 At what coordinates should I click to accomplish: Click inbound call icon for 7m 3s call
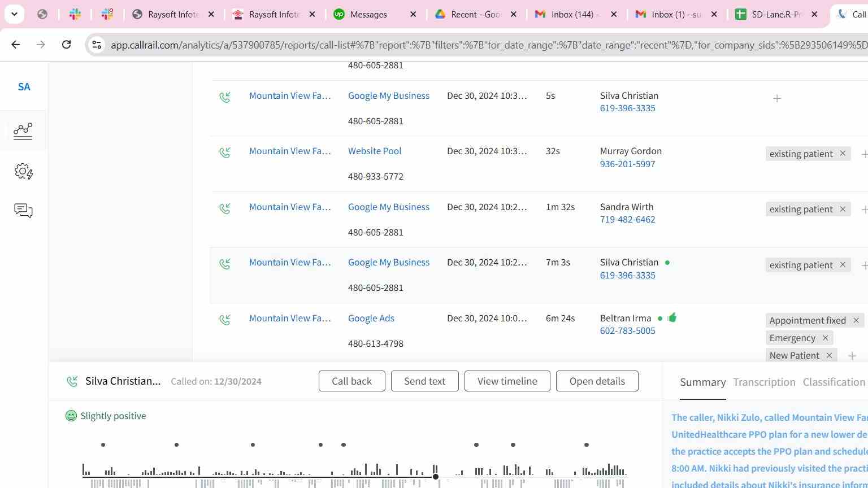225,264
